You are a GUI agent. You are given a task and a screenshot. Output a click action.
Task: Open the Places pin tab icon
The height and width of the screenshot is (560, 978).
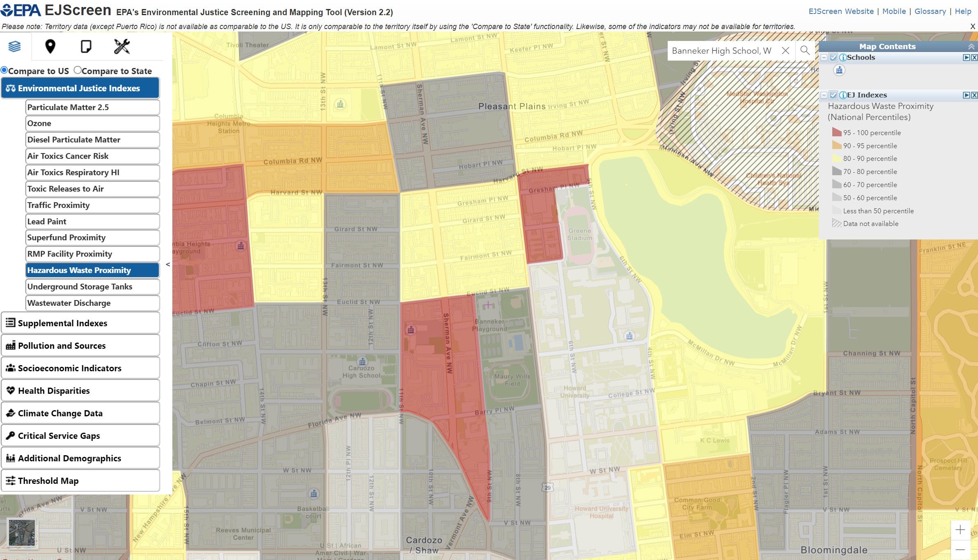click(50, 46)
